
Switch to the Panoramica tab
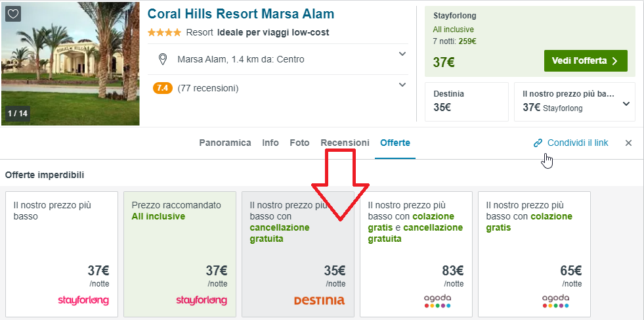tap(225, 143)
